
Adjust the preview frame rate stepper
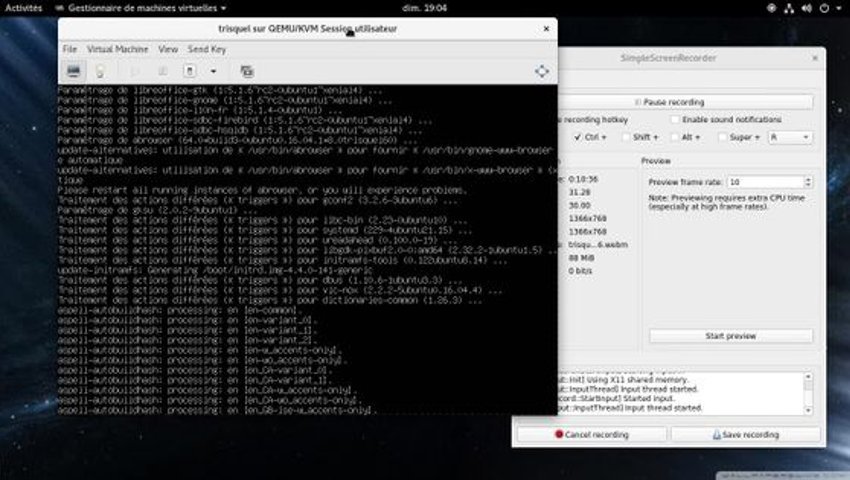(808, 182)
